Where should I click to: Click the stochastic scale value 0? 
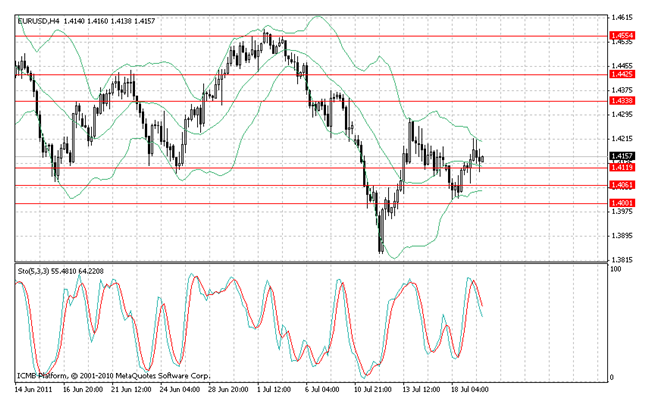612,377
